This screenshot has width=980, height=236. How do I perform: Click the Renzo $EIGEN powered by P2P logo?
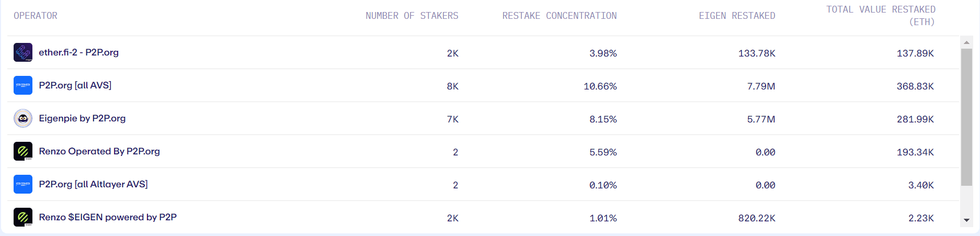point(23,217)
